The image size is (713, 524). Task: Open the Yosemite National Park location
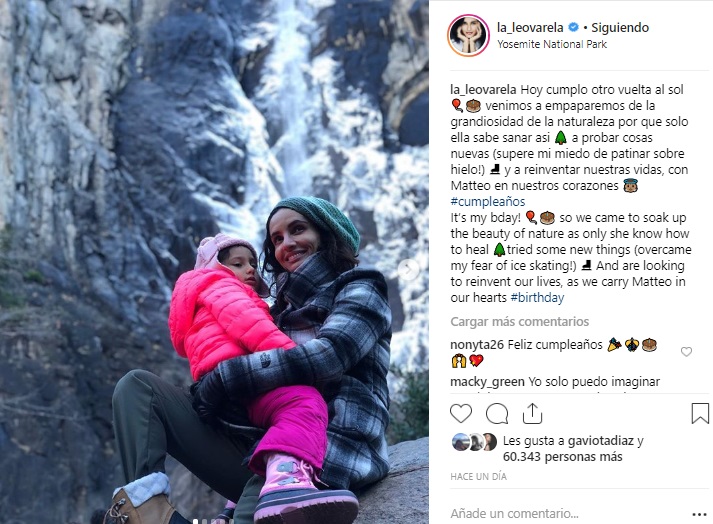click(x=552, y=45)
